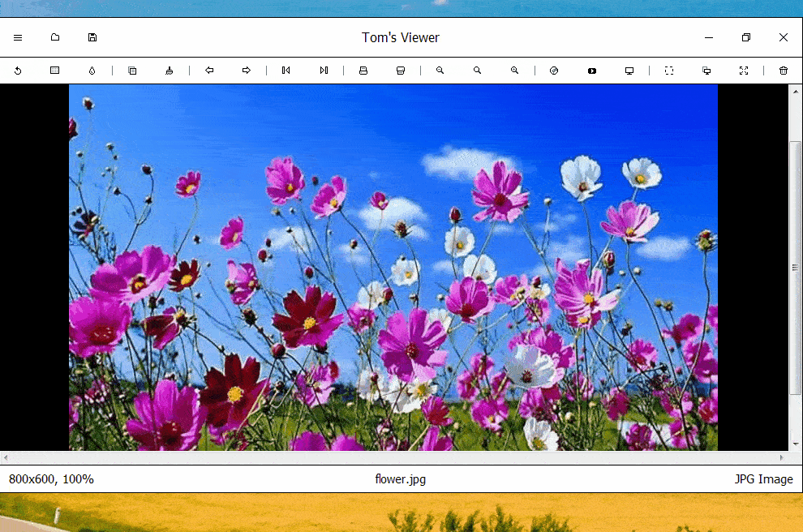Viewport: 803px width, 532px height.
Task: Click the plain magnifier zoom icon
Action: 477,70
